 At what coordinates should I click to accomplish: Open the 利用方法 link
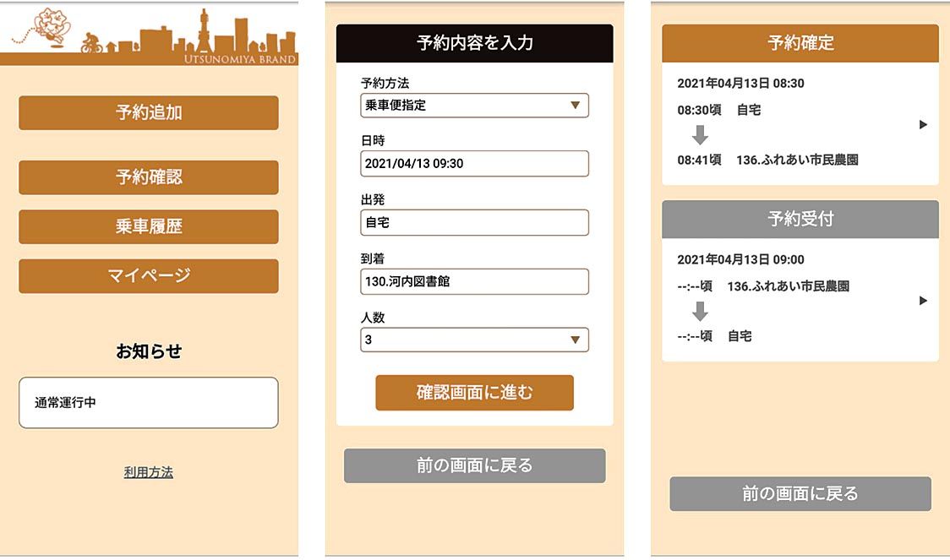[x=149, y=472]
